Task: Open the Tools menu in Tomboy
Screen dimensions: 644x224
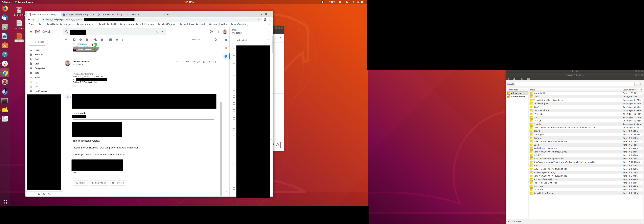Action: point(521,79)
